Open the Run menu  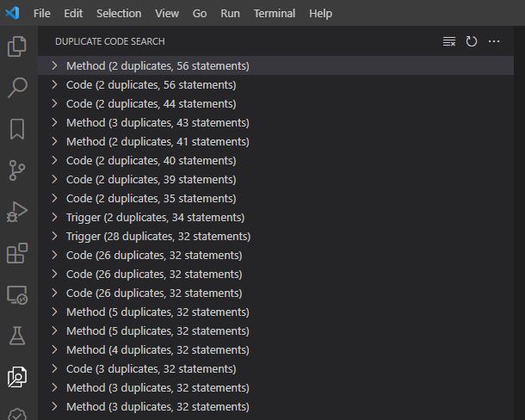pos(230,14)
